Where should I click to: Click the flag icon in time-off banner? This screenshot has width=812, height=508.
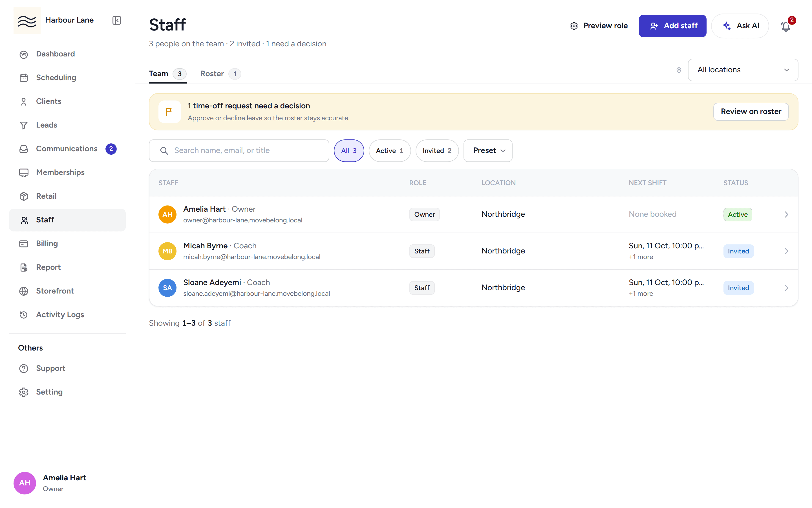pos(169,111)
